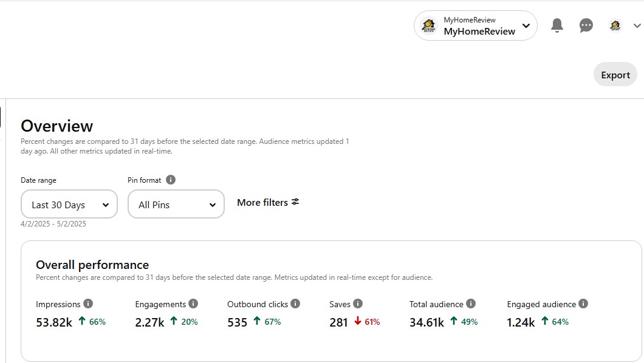644x363 pixels.
Task: Open the Last 30 Days date range dropdown
Action: [69, 205]
